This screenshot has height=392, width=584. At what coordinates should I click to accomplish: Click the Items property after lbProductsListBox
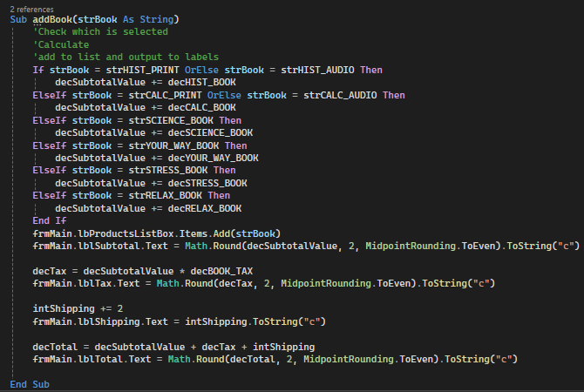[x=194, y=233]
